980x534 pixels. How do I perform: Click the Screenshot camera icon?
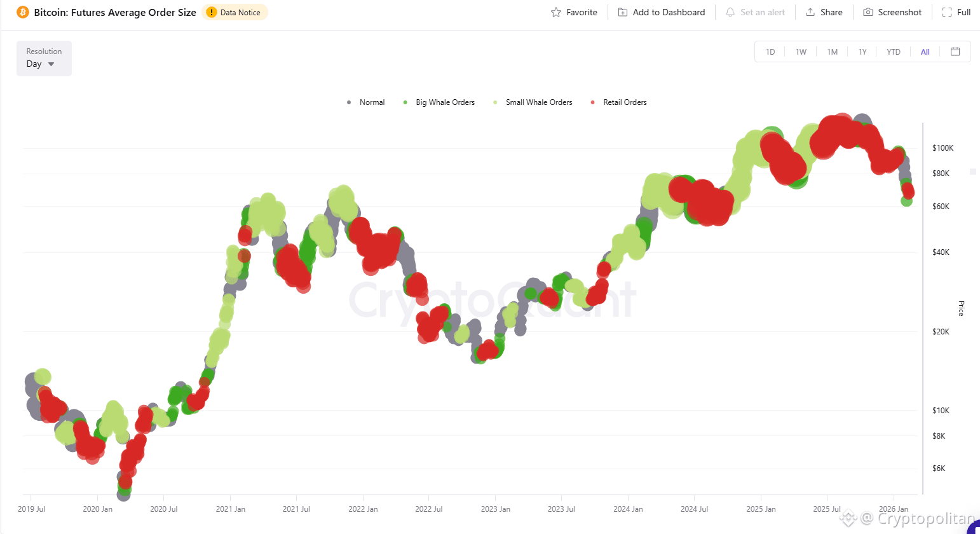868,11
